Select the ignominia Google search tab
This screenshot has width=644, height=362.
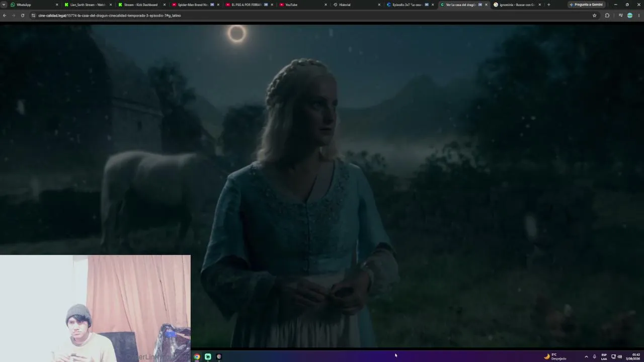[x=518, y=5]
